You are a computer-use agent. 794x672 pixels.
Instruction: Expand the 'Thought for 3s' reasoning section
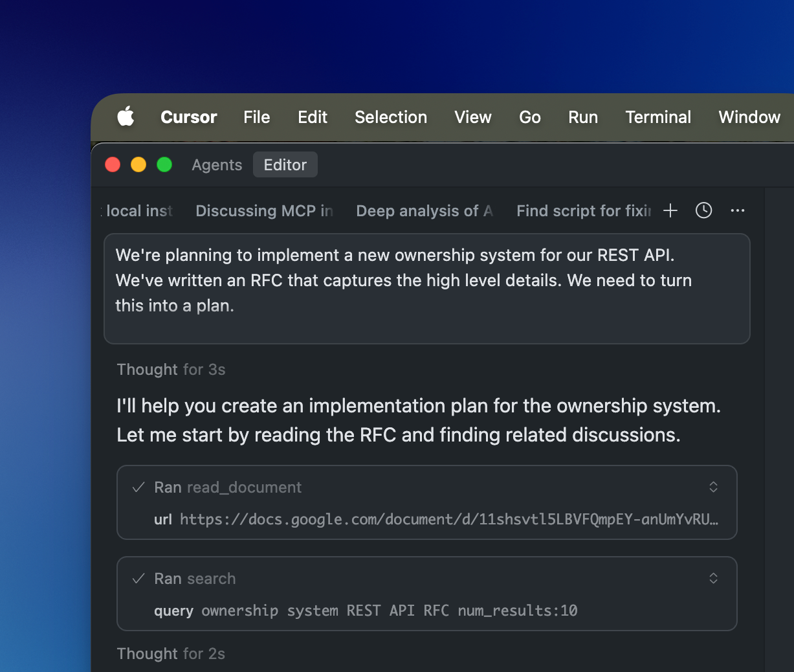click(171, 369)
